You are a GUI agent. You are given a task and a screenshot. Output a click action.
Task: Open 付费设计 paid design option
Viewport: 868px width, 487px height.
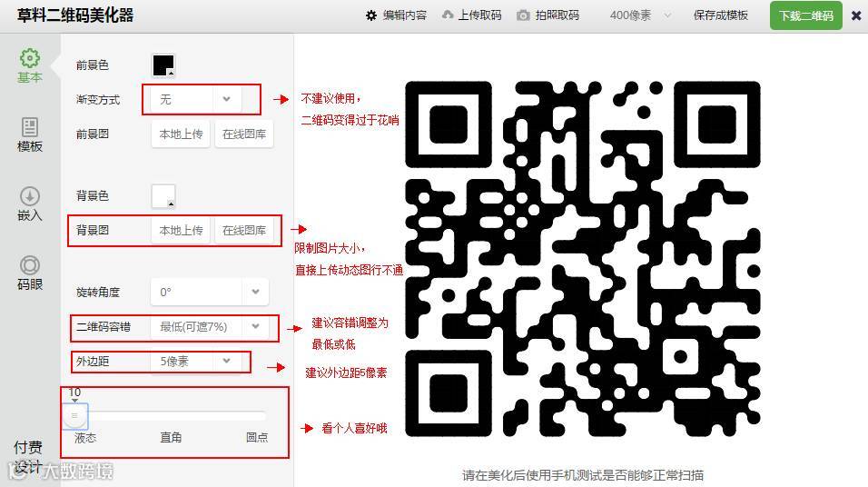[27, 457]
